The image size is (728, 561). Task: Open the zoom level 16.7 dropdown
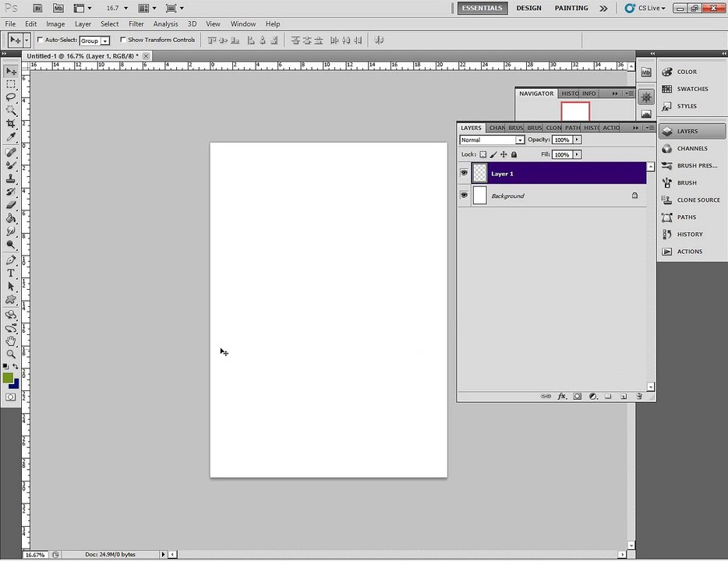(x=125, y=9)
